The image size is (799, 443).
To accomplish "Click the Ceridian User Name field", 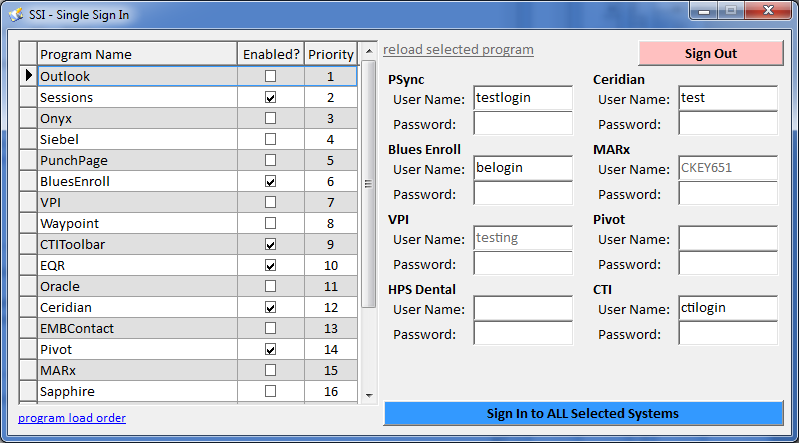I will [x=728, y=98].
